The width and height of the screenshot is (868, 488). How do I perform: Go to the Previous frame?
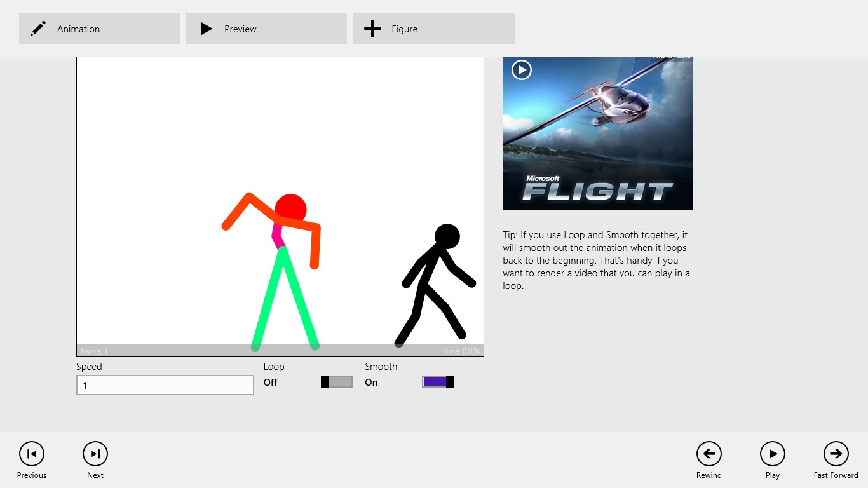pos(32,454)
